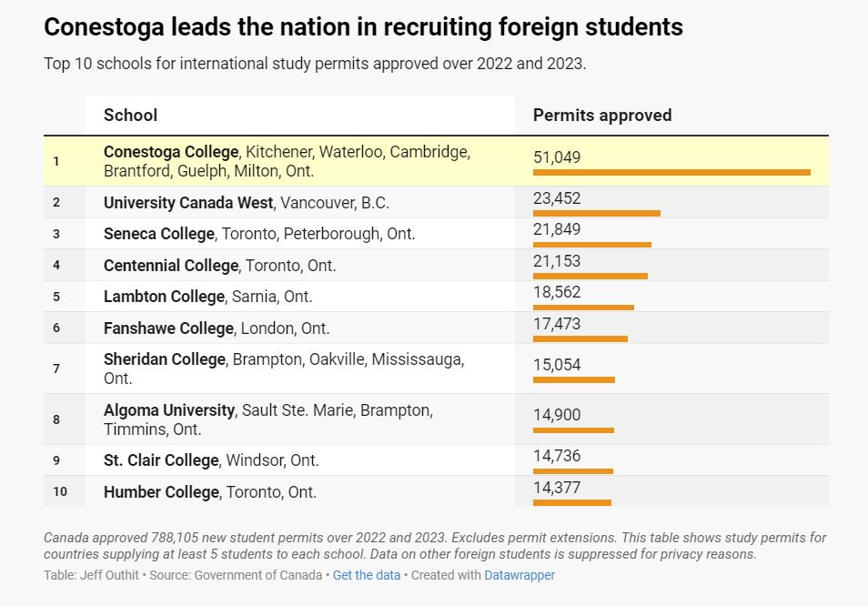Click the Centennial College school name
The height and width of the screenshot is (606, 868).
click(171, 266)
